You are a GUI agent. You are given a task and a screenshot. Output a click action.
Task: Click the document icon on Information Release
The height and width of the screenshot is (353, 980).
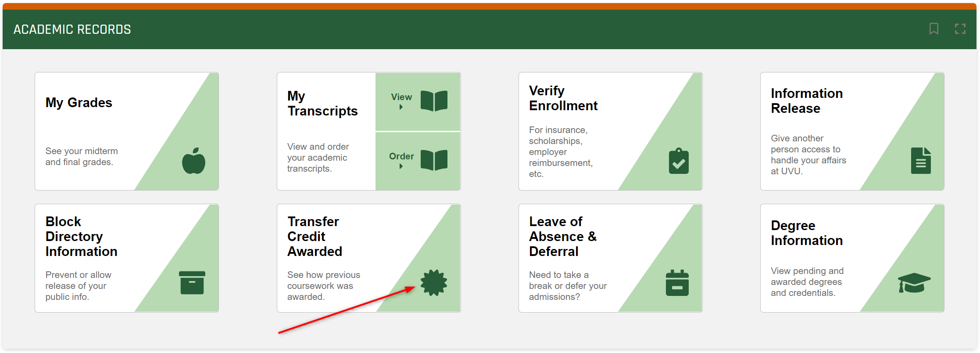coord(920,161)
